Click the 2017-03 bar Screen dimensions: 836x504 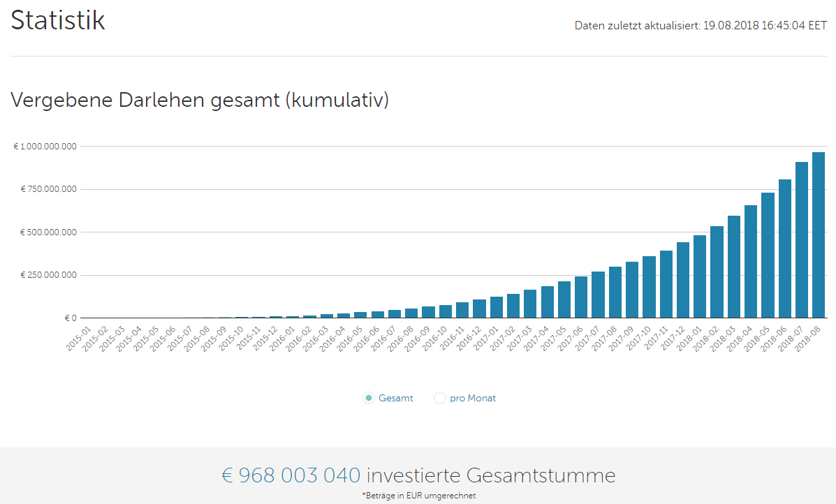point(530,304)
